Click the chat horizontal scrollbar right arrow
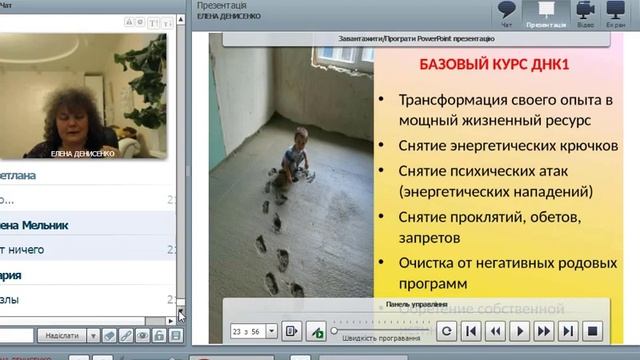 click(170, 321)
